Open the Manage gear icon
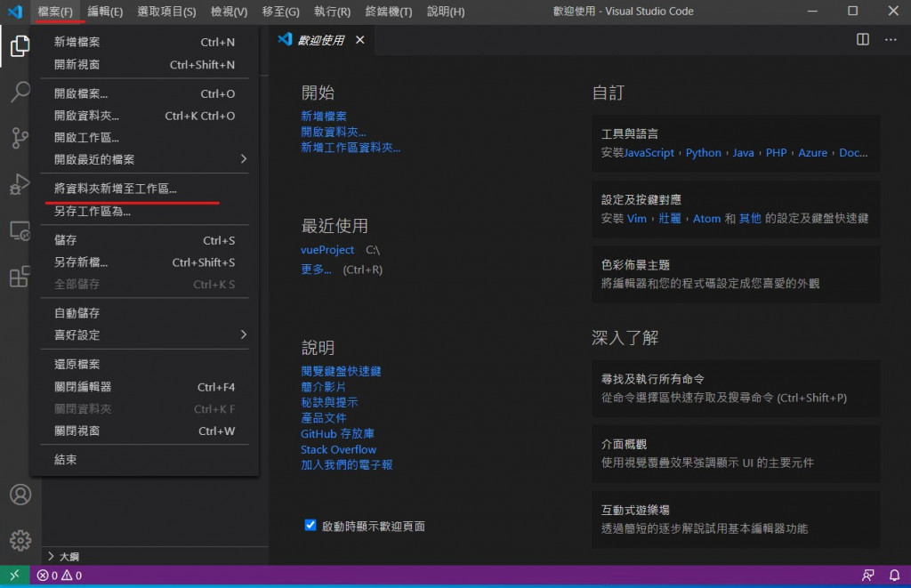911x588 pixels. point(20,540)
